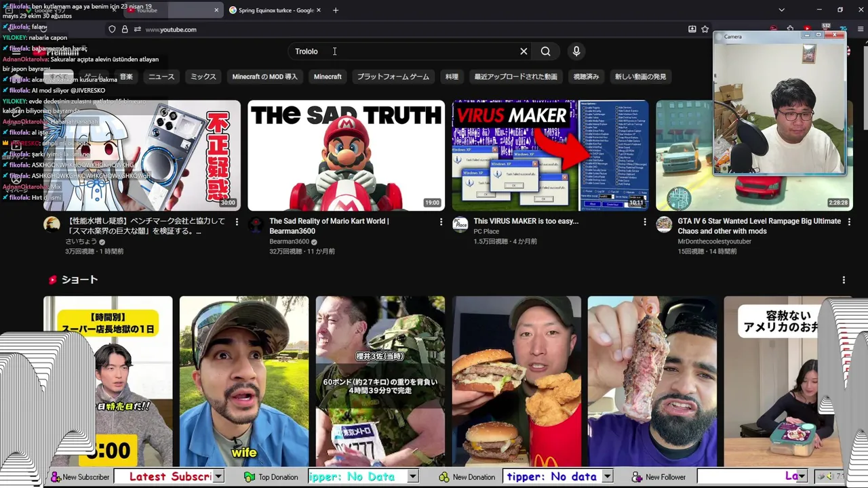Bookmark this page with the star icon
The height and width of the screenshot is (488, 868).
tap(705, 29)
